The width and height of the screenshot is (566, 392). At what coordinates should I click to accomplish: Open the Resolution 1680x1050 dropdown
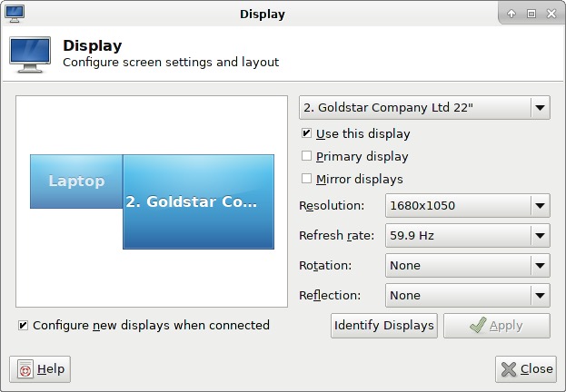click(468, 206)
